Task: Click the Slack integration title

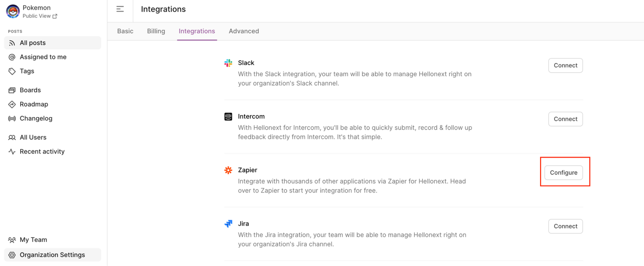Action: click(x=246, y=63)
